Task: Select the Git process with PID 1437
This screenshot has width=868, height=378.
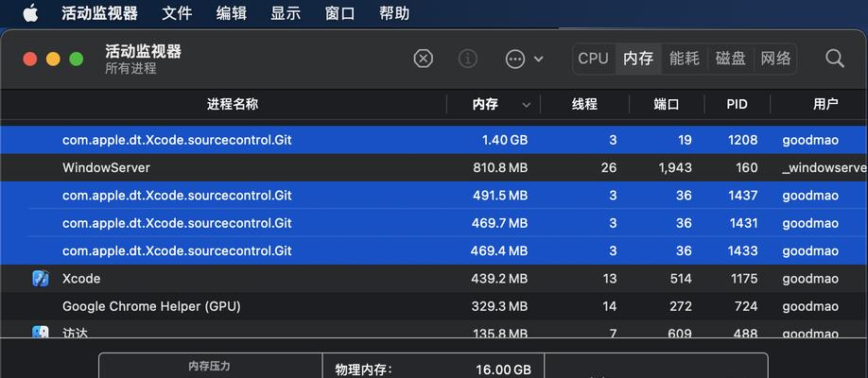Action: pyautogui.click(x=434, y=196)
